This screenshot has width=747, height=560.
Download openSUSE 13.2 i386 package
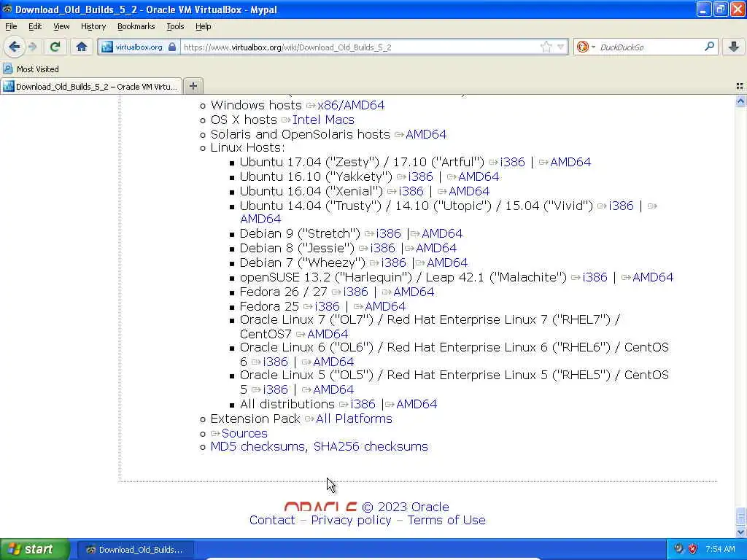click(595, 277)
